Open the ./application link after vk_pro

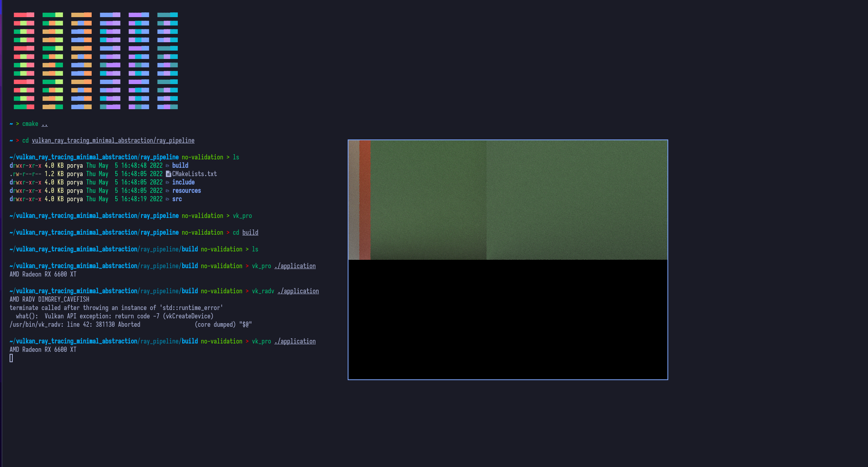(x=295, y=266)
